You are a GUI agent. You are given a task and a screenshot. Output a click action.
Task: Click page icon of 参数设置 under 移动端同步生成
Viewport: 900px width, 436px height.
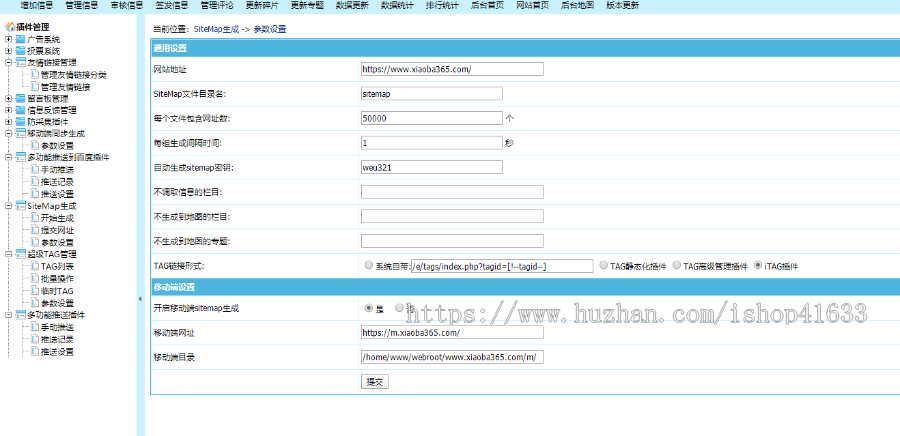point(34,146)
